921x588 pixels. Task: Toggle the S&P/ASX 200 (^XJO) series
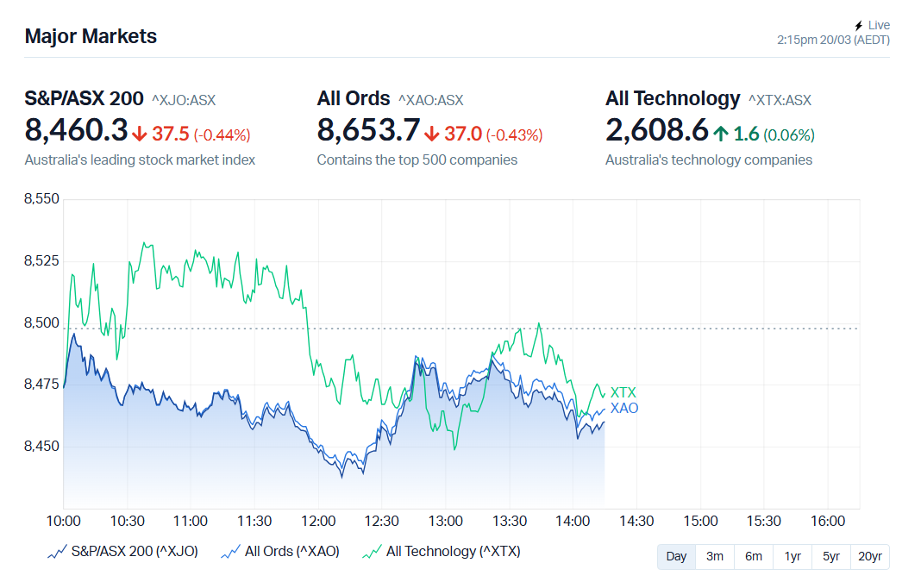[x=135, y=552]
